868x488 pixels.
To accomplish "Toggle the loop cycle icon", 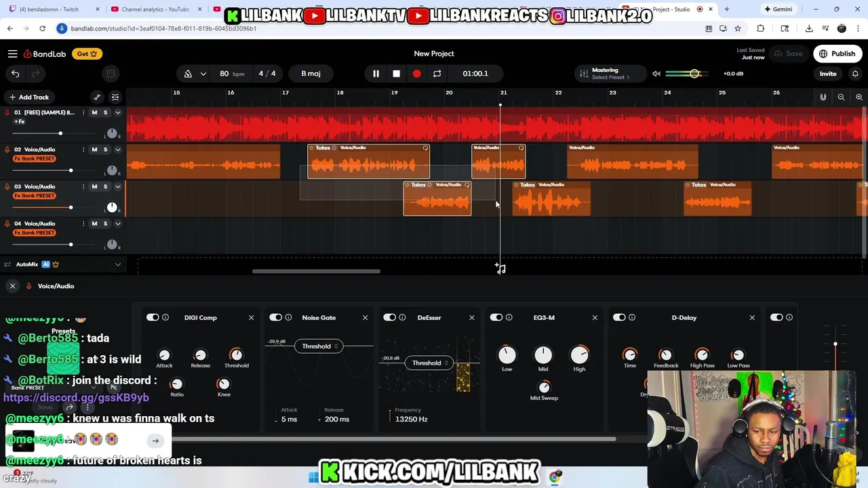I will click(437, 73).
